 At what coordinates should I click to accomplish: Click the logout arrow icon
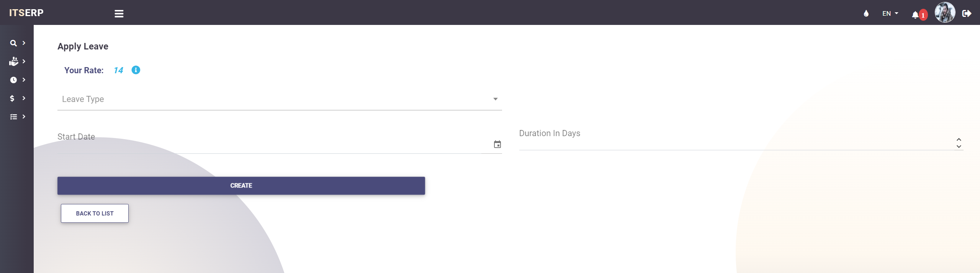[967, 13]
